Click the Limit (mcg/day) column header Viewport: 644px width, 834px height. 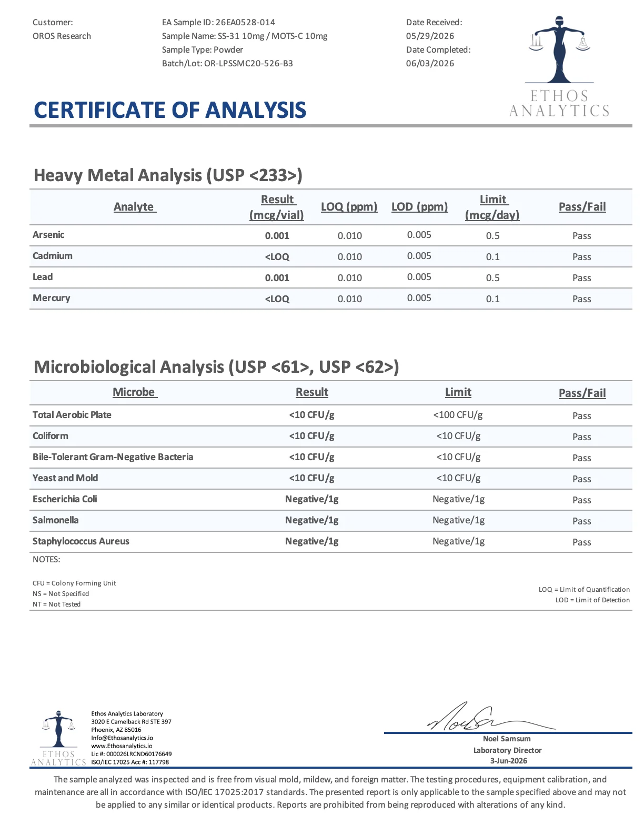click(492, 207)
